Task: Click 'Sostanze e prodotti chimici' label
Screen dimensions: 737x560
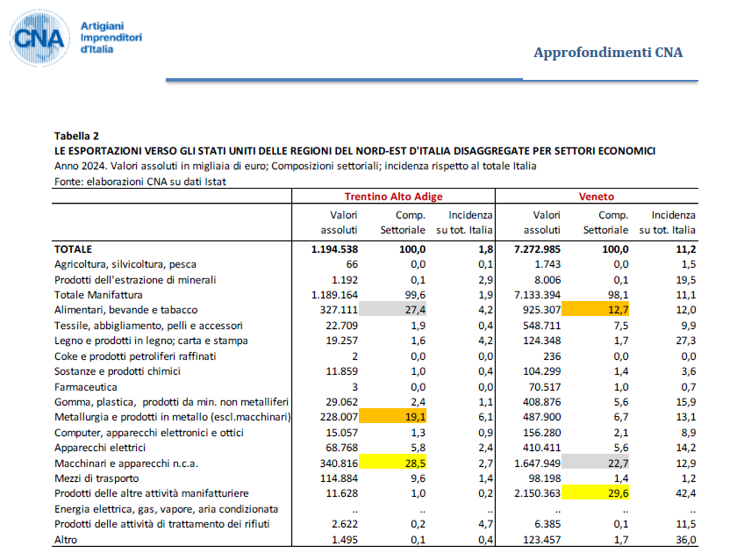Action: point(118,371)
